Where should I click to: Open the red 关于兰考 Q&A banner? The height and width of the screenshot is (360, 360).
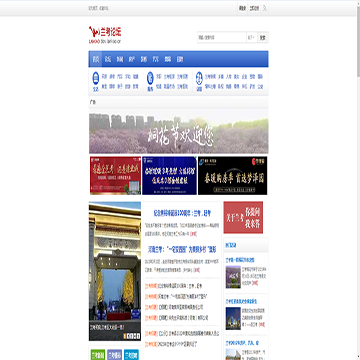[x=243, y=217]
